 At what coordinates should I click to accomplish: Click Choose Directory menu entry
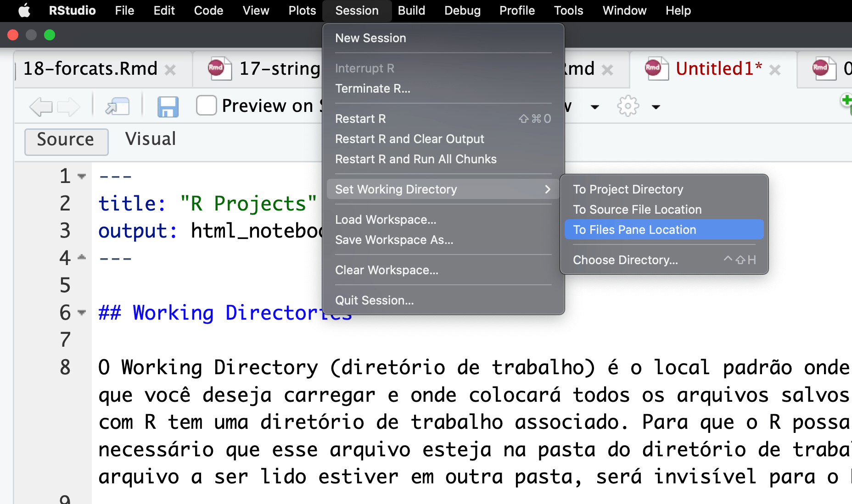click(x=625, y=260)
